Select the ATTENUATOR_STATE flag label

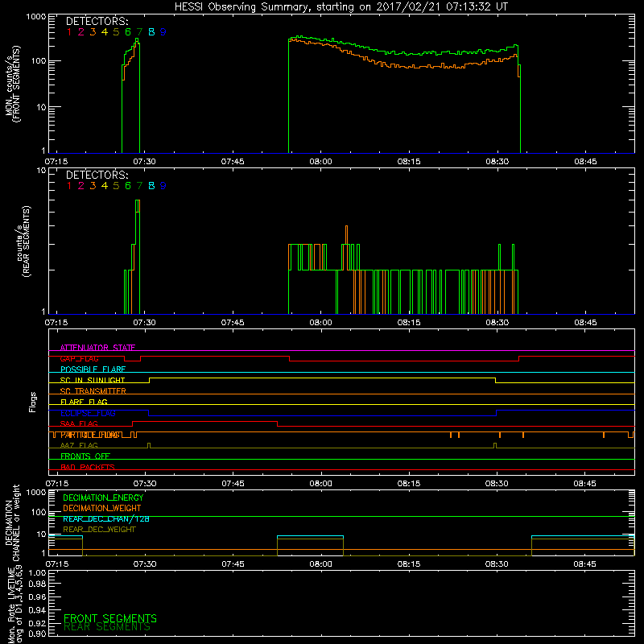point(97,348)
